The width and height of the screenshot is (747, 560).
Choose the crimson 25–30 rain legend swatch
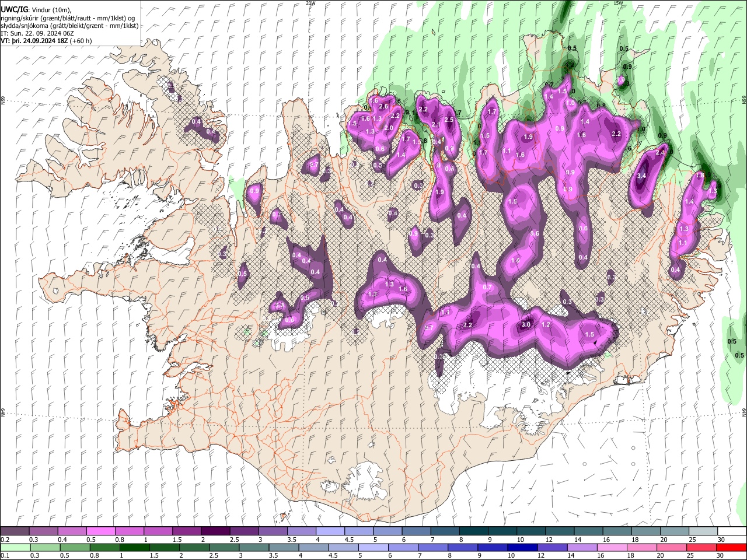(x=701, y=547)
